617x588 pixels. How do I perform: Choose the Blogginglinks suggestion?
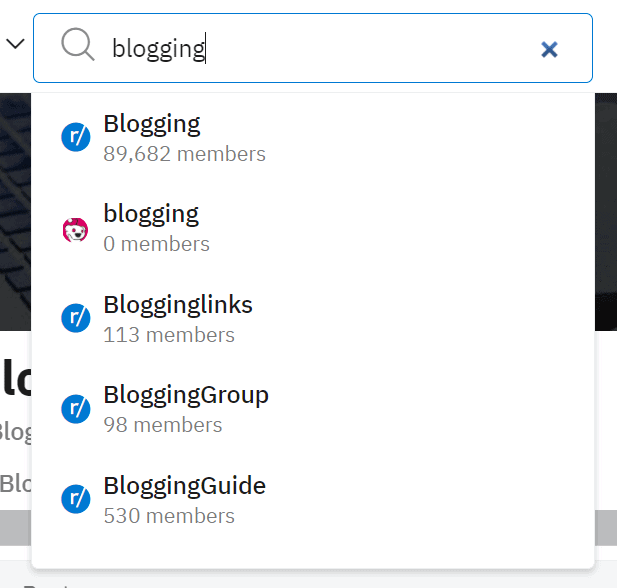point(178,304)
